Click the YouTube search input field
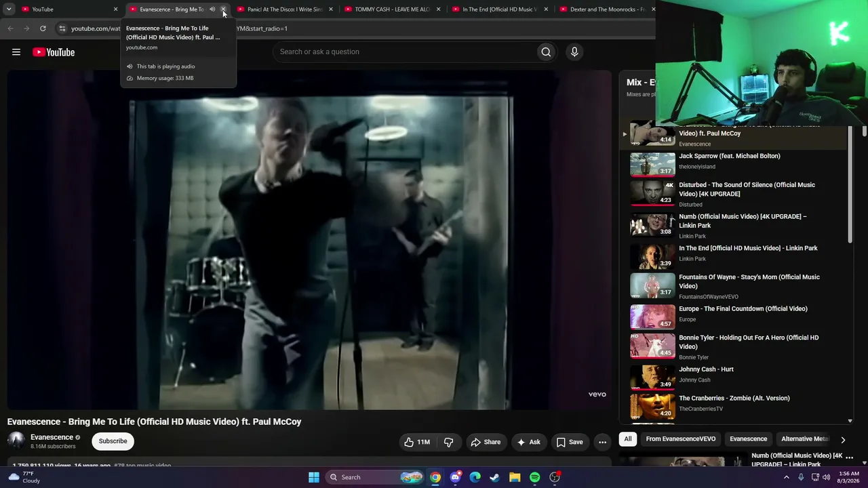The width and height of the screenshot is (868, 488). [404, 52]
